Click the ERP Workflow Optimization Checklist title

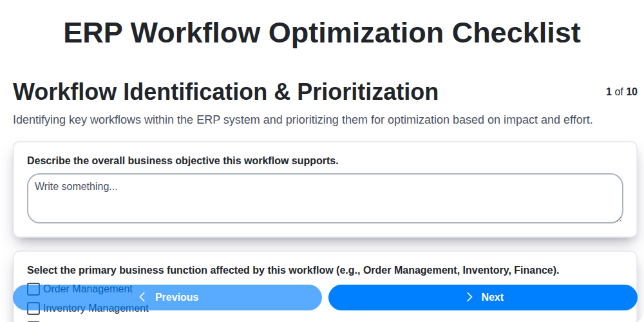point(322,33)
